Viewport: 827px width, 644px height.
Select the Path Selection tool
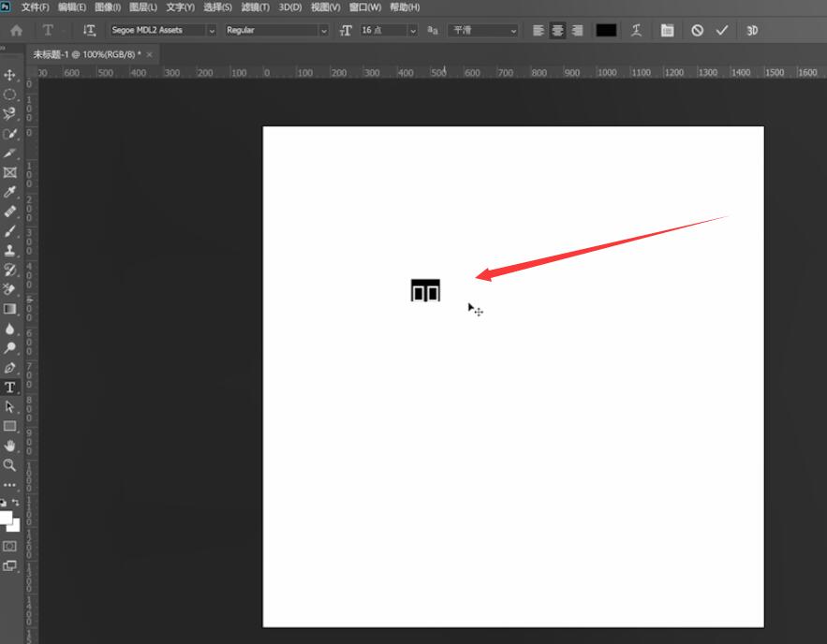[9, 406]
